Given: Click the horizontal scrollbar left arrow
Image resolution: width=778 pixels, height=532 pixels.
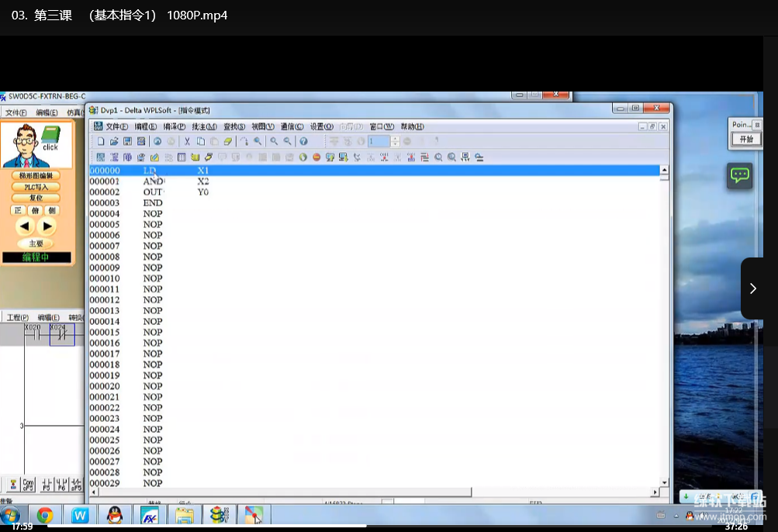Looking at the screenshot, I should point(94,492).
